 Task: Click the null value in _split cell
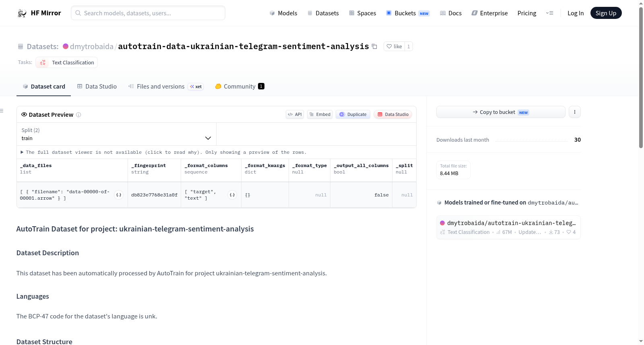click(407, 195)
